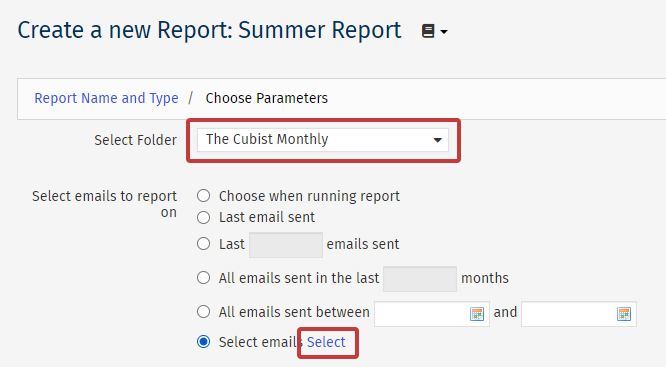Click the number of emails sent field
Image resolution: width=666 pixels, height=367 pixels.
tap(286, 245)
